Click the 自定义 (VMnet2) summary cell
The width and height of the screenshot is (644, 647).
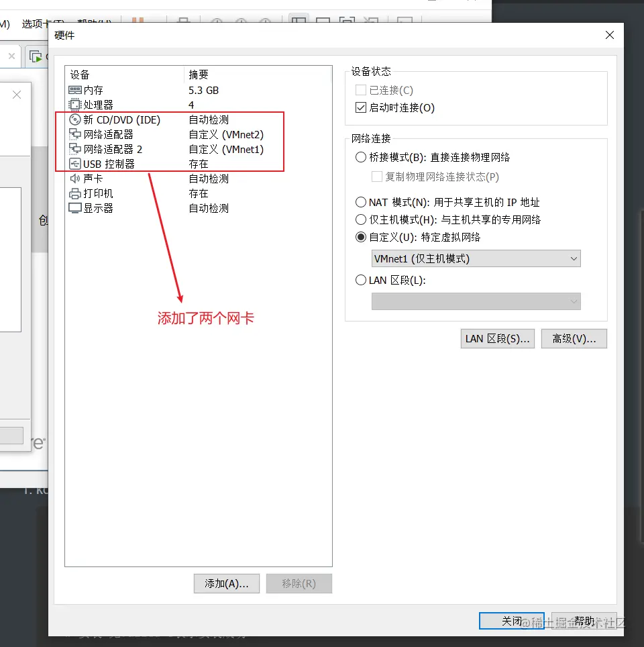(226, 134)
